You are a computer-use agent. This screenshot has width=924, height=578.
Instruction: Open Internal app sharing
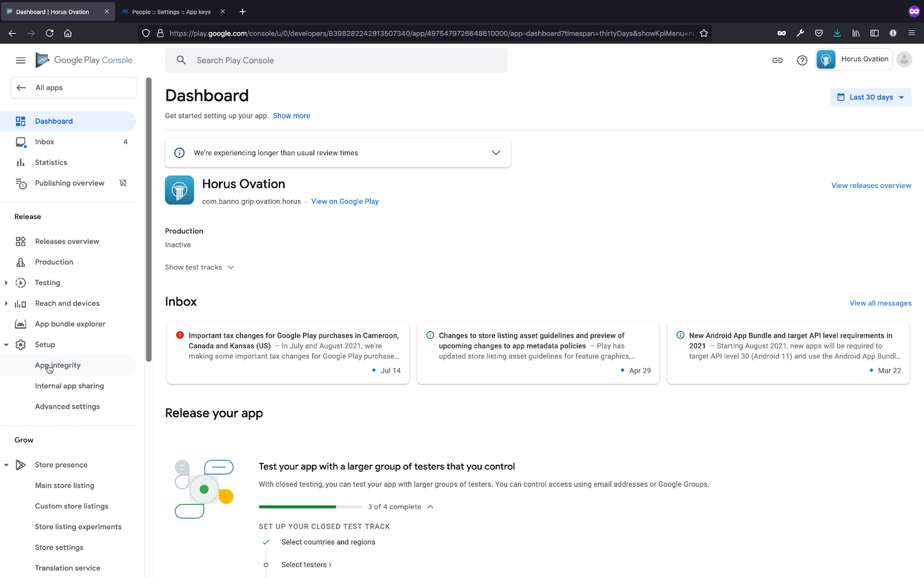pyautogui.click(x=68, y=386)
